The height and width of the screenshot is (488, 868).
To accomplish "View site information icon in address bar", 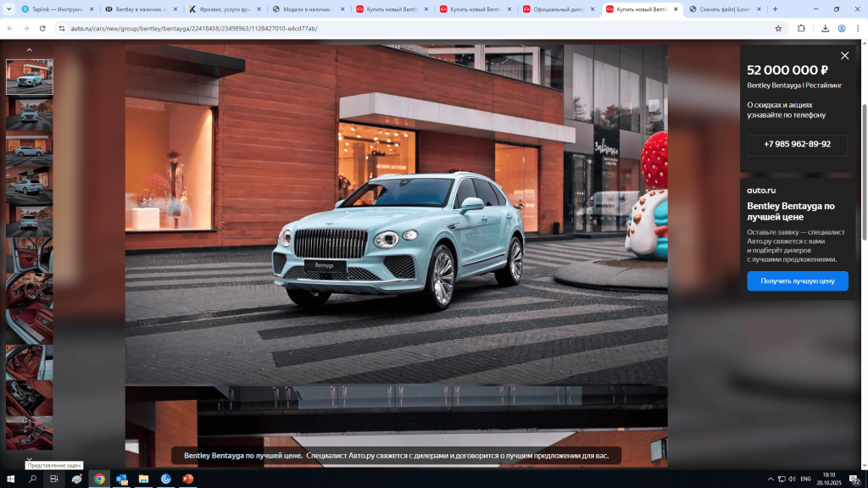I will pos(62,28).
